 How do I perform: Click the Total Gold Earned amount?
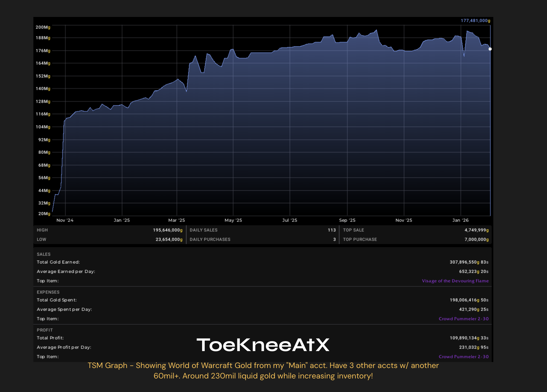click(469, 262)
